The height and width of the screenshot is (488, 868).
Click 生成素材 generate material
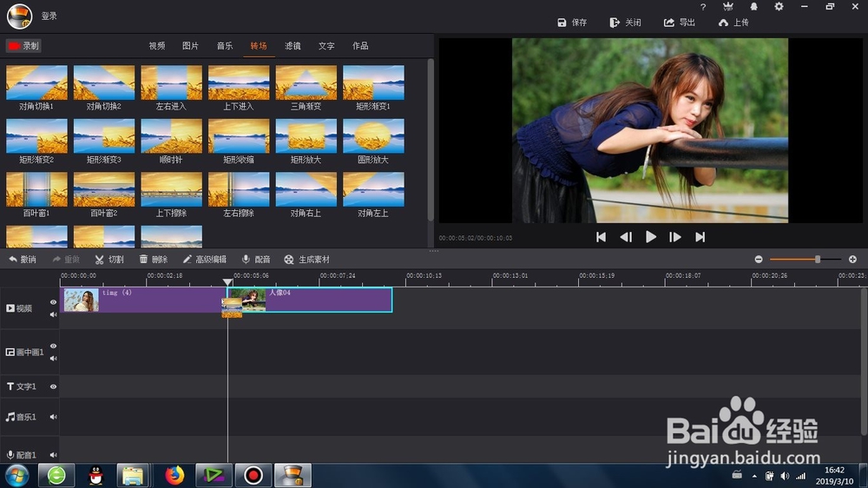306,260
